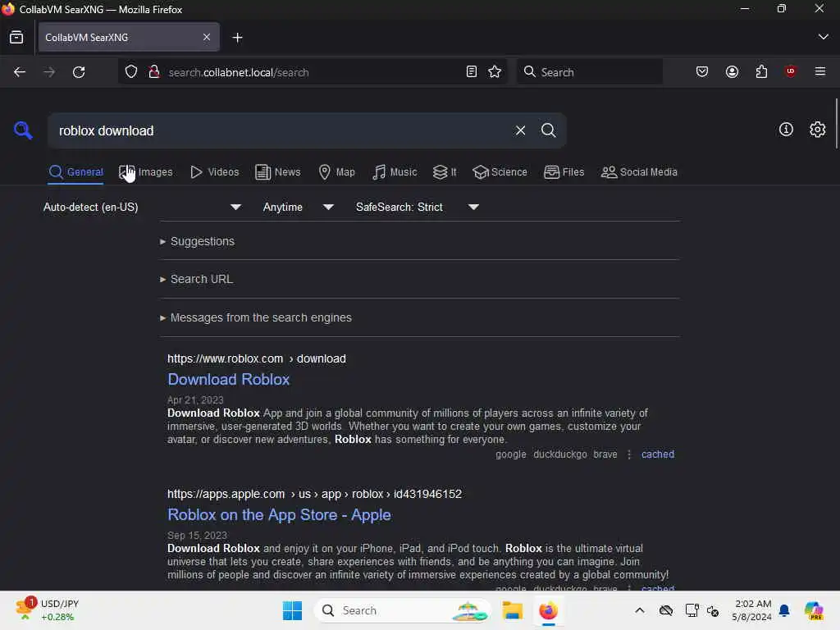Open the Extensions puzzle icon

[x=761, y=72]
